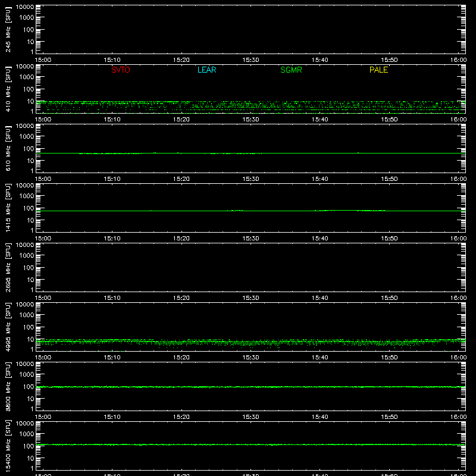Click the 100 y-axis value on the 610 MHz panel

point(29,149)
